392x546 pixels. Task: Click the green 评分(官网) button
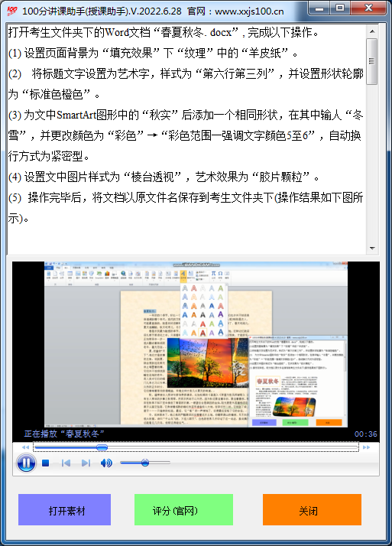[183, 509]
